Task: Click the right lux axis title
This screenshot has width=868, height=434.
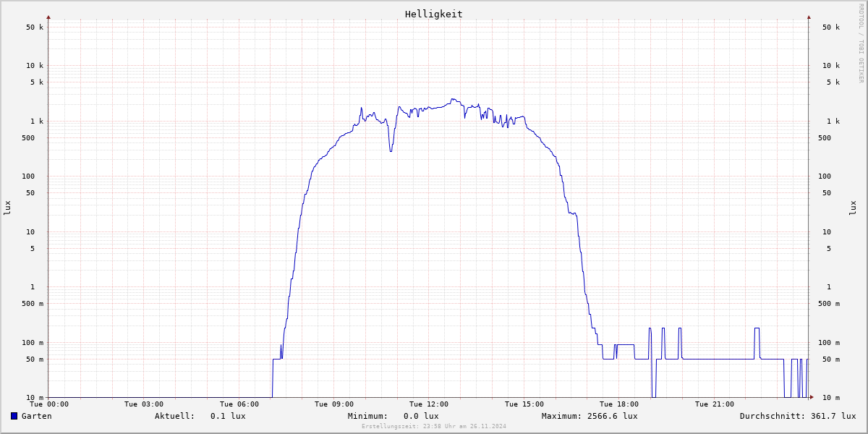Action: click(853, 208)
